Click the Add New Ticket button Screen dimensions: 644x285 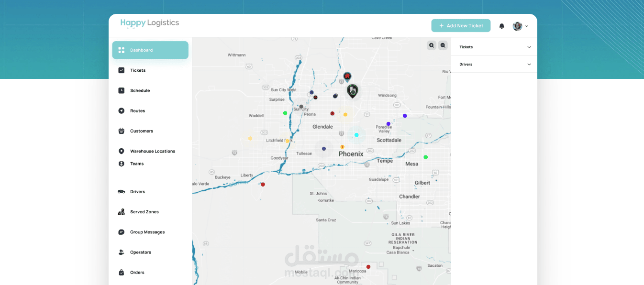click(x=461, y=26)
